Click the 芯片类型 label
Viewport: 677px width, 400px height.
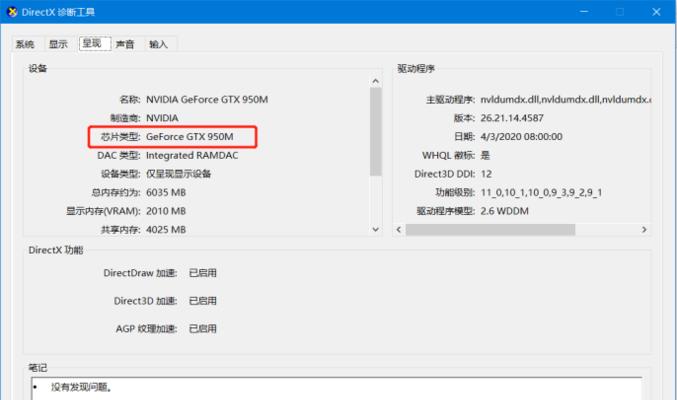(x=120, y=137)
